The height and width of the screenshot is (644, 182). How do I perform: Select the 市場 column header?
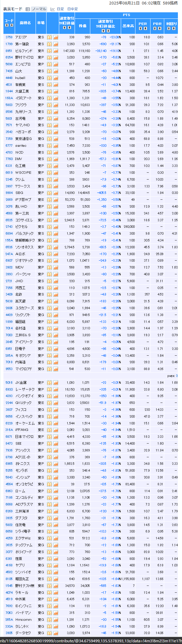pos(41,23)
